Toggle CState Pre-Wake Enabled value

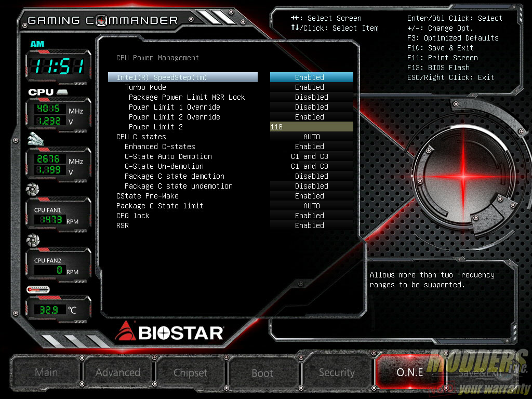[x=312, y=195]
